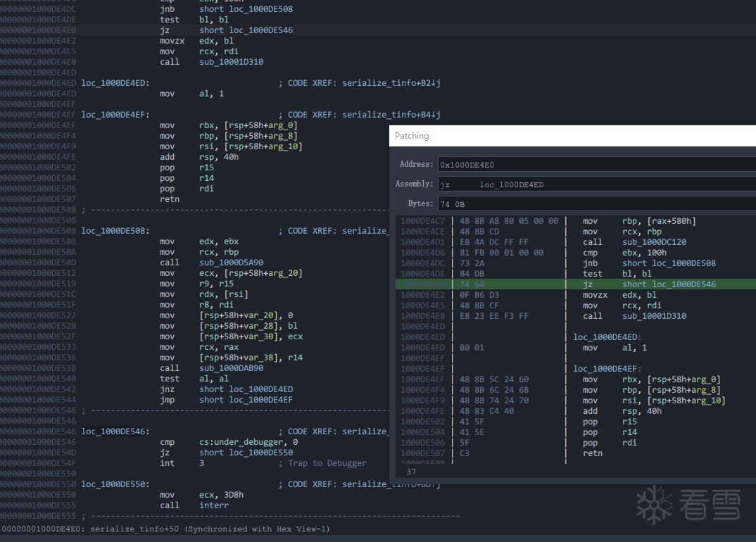Click the loc_1000DE508 label in disassembly view
Viewport: 756px width, 542px height.
click(x=114, y=231)
